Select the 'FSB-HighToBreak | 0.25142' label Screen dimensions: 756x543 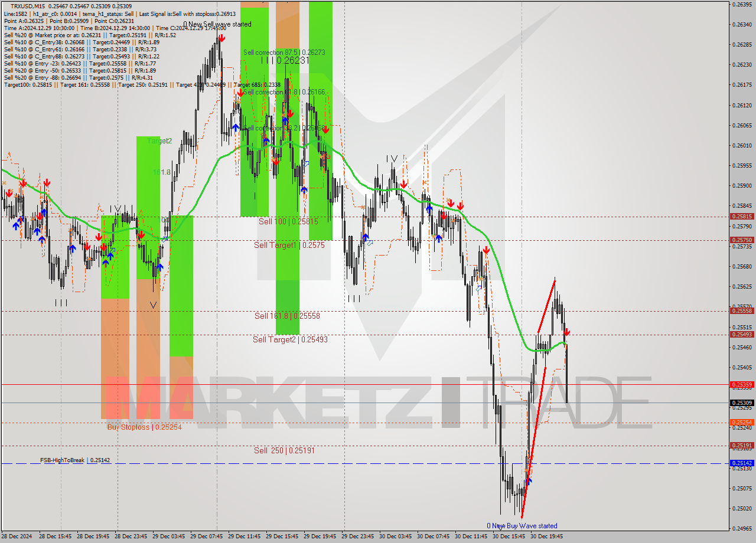(75, 460)
